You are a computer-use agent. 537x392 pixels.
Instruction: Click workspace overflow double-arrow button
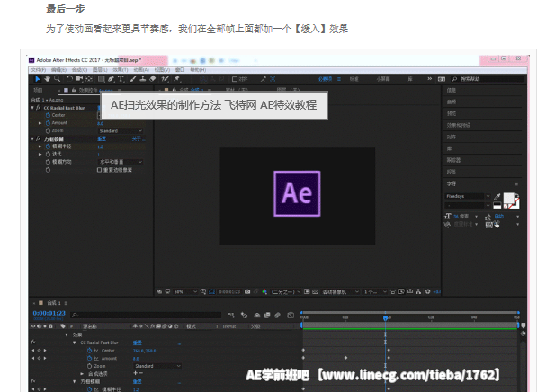pyautogui.click(x=429, y=79)
